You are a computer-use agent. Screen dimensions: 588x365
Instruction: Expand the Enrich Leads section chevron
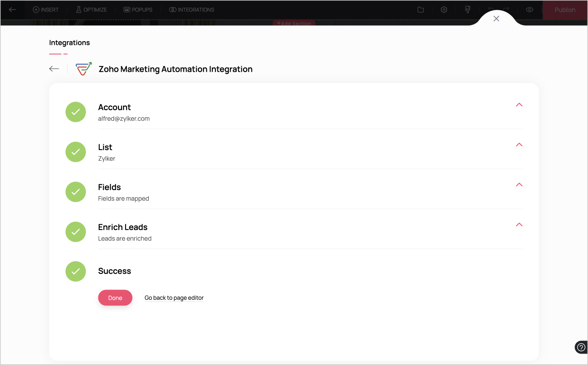click(519, 225)
